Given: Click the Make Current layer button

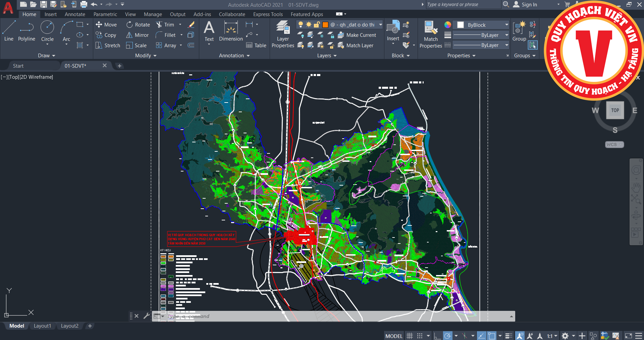Looking at the screenshot, I should 357,35.
